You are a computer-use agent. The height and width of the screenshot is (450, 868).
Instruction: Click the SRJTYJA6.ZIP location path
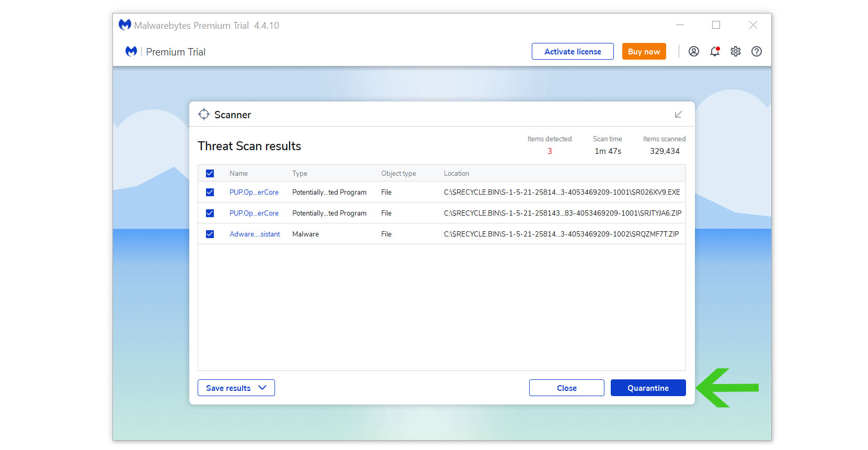pos(563,213)
